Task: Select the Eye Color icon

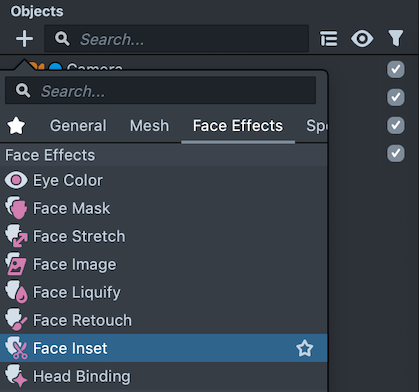Action: click(16, 180)
